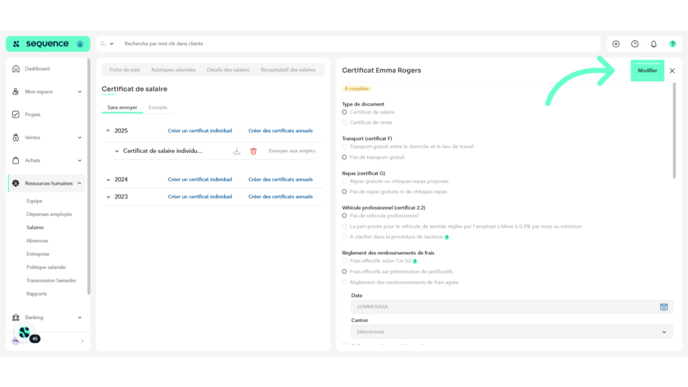Switch to Rubriques salariales tab

pos(173,70)
